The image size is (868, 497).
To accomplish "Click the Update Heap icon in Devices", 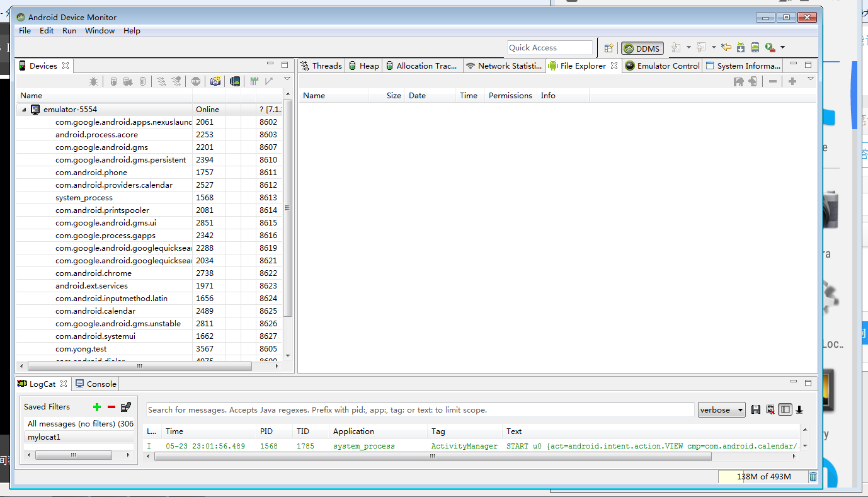I will point(113,81).
